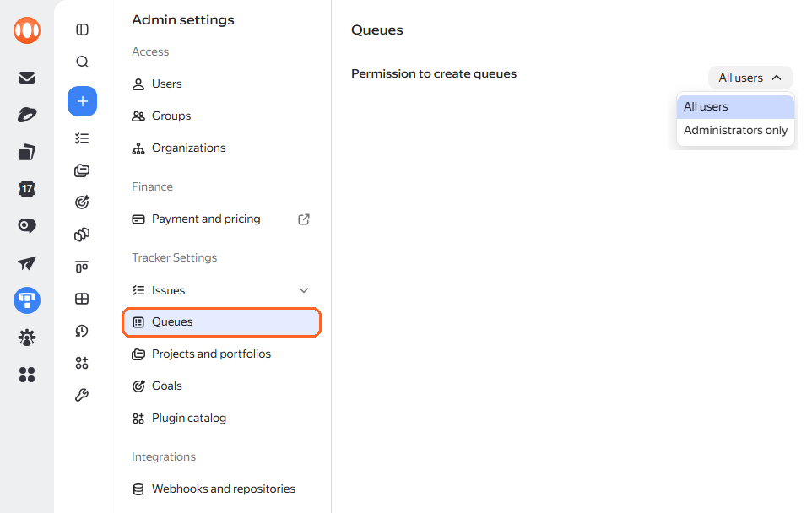Open the all services grid icon
This screenshot has height=513, width=812.
click(27, 375)
